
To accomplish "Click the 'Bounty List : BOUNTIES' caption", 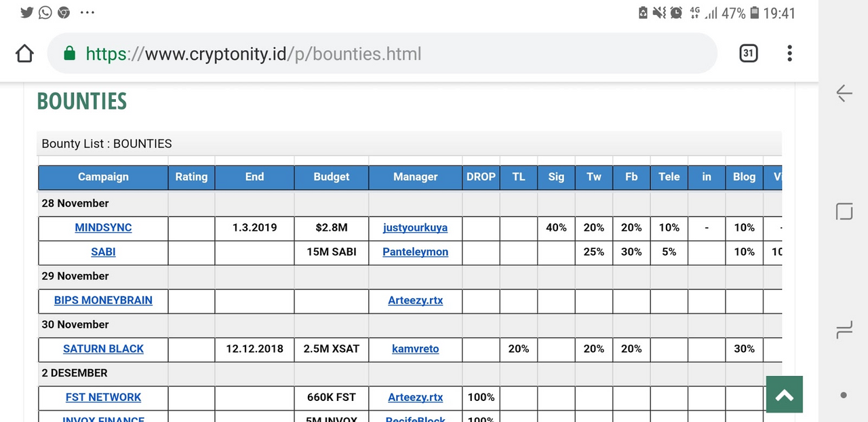I will coord(107,144).
